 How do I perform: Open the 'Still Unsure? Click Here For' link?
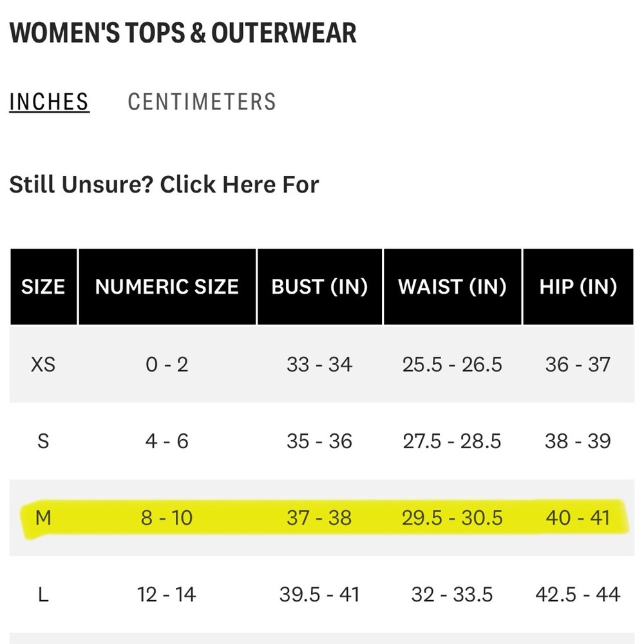164,184
